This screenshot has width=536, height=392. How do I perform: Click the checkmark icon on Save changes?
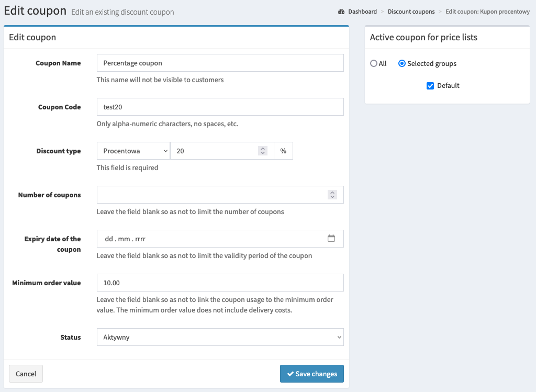coord(290,374)
